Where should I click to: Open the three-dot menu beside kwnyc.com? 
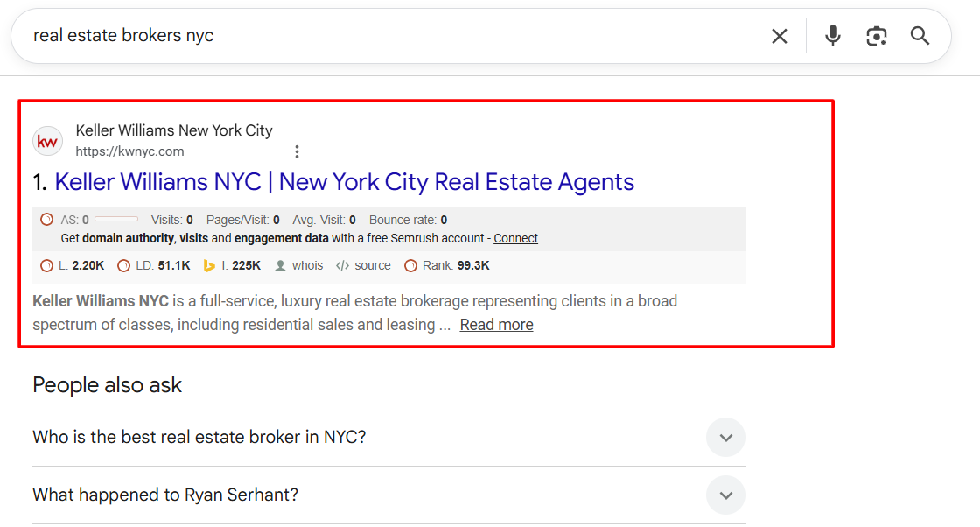click(297, 151)
